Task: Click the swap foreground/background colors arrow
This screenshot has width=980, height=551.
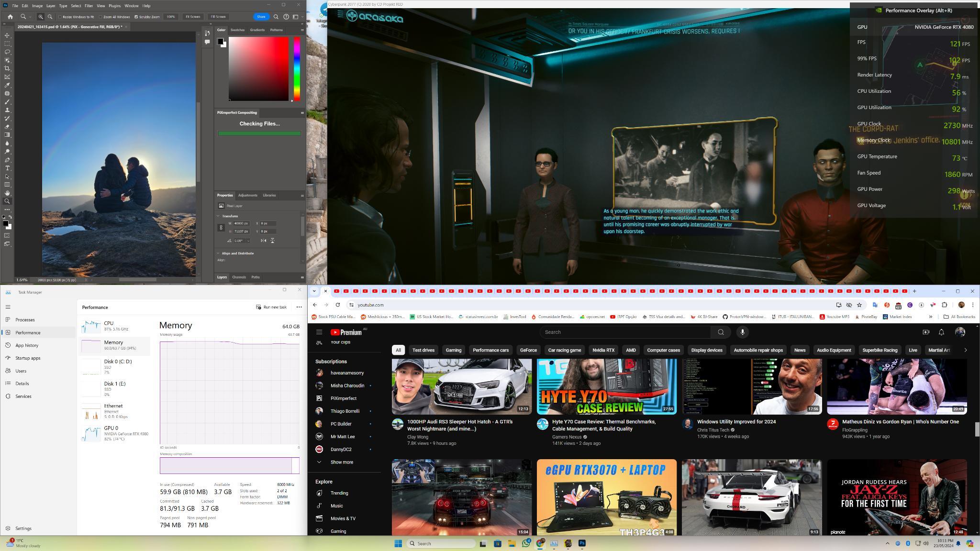Action: tap(11, 217)
